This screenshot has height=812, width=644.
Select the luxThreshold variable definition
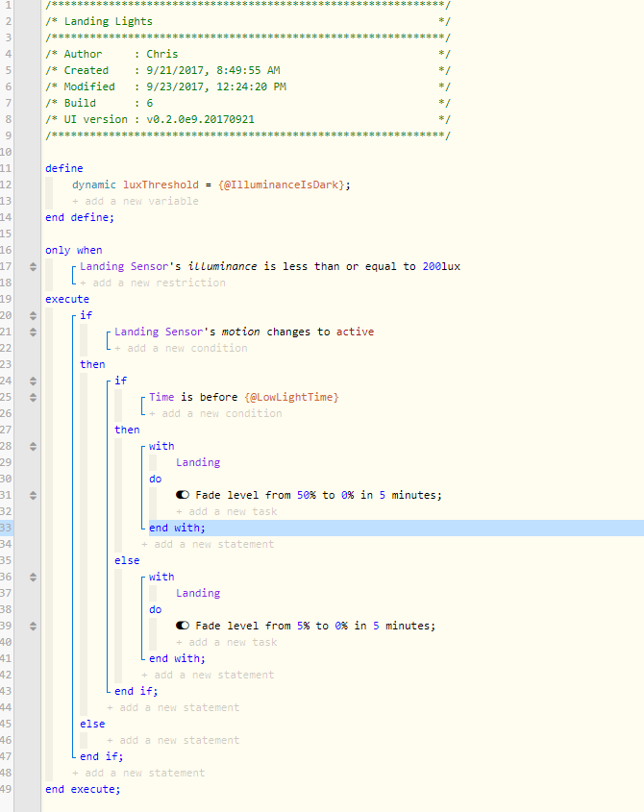tap(211, 185)
